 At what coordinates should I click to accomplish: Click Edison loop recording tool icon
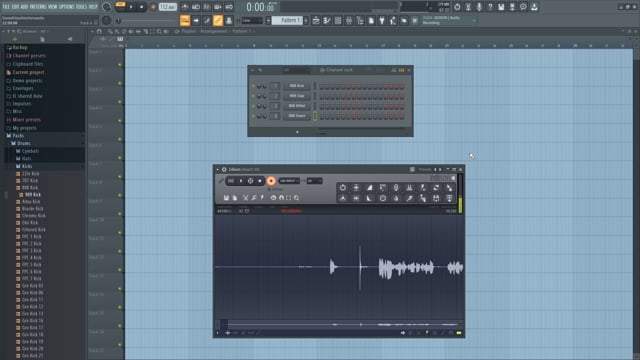342,187
